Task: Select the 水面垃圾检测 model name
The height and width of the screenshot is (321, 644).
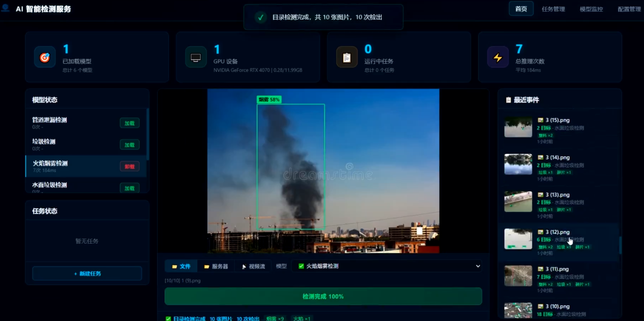Action: pyautogui.click(x=50, y=185)
